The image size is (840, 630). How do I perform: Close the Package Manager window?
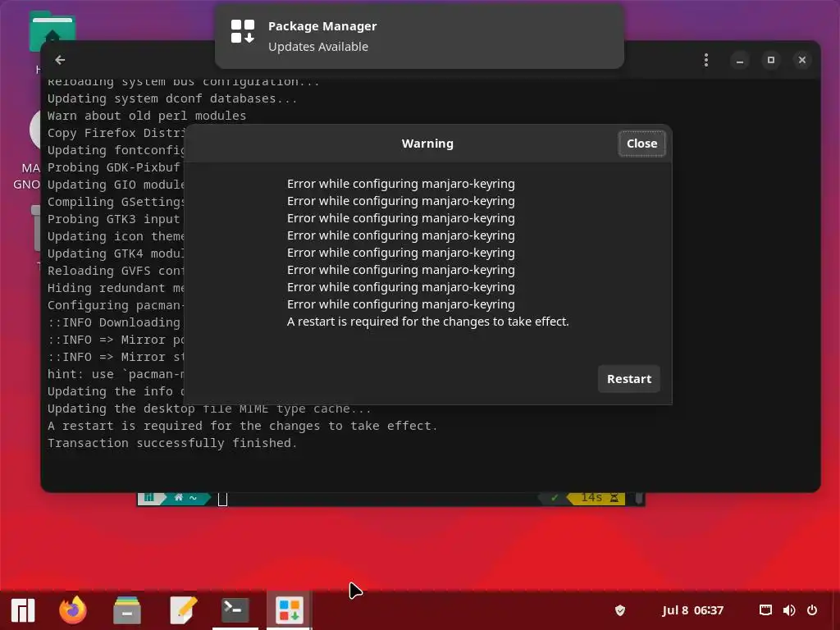pos(802,60)
